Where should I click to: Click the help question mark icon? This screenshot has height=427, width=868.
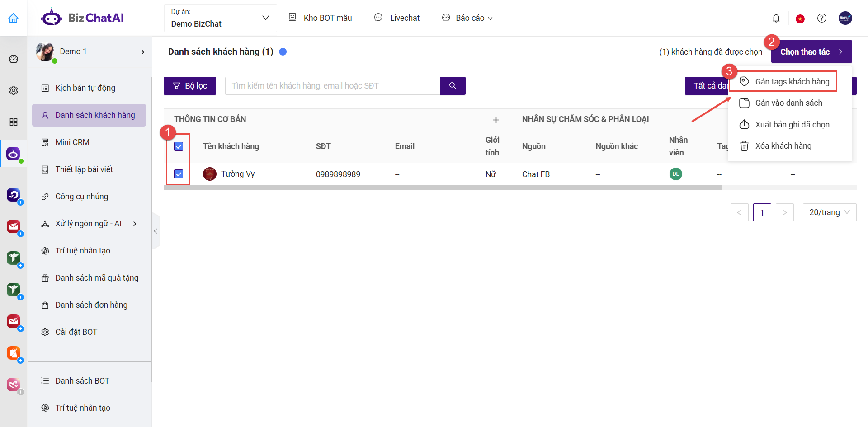pyautogui.click(x=821, y=18)
